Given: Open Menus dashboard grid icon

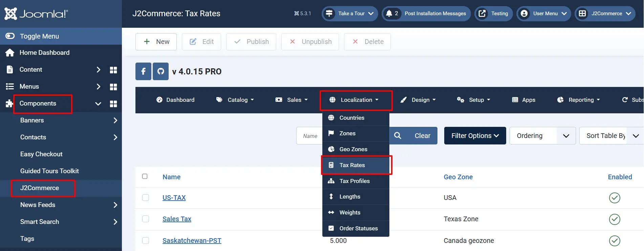Looking at the screenshot, I should point(113,87).
